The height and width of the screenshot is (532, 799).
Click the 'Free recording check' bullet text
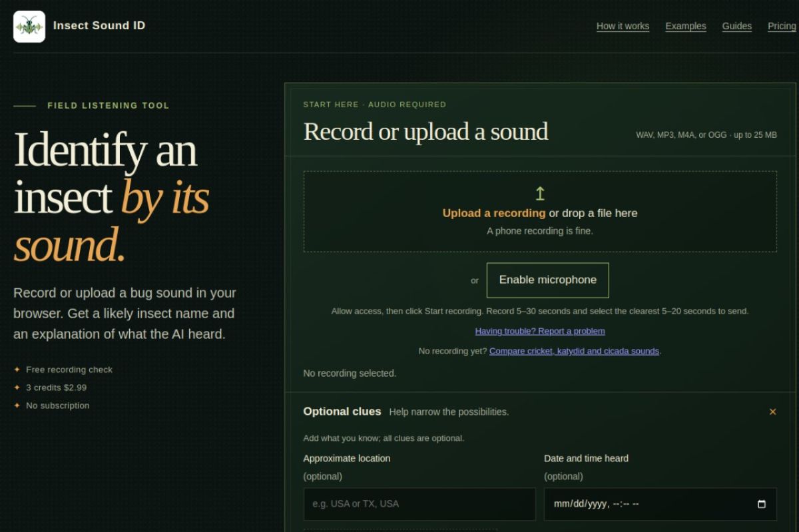point(69,370)
